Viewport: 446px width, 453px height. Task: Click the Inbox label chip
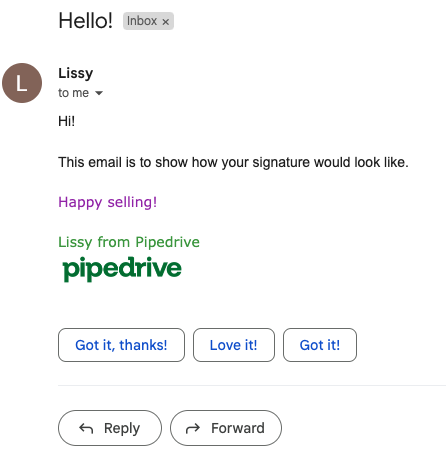click(148, 21)
